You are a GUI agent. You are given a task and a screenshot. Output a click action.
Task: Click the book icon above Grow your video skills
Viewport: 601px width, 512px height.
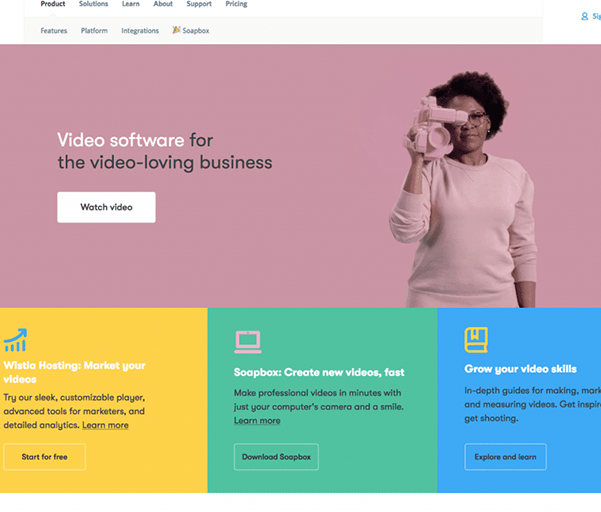tap(476, 340)
